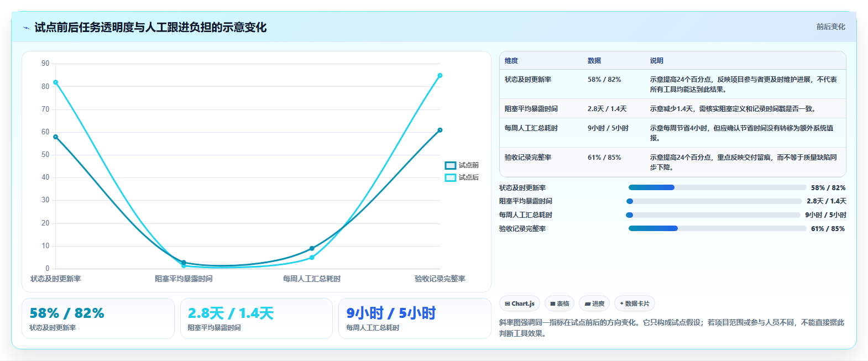Viewport: 868px width, 361px height.
Task: Click the chart x-axis label 阻塞平均暴露时间
Action: (184, 279)
